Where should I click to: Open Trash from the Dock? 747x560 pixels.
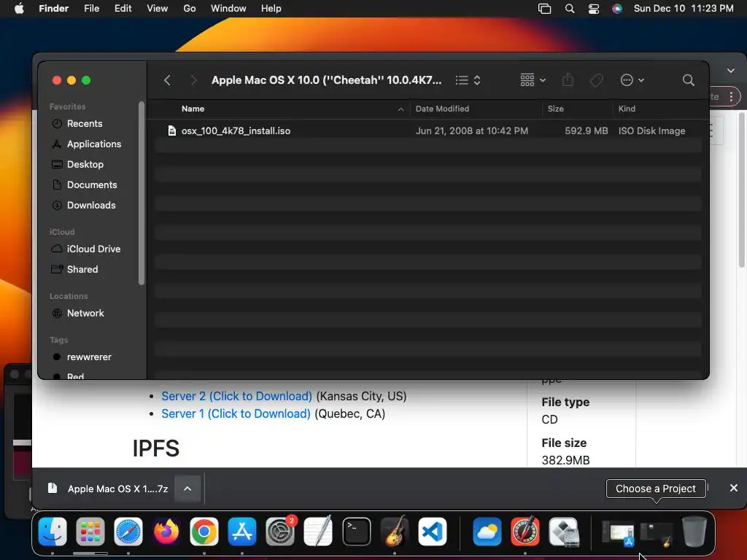tap(694, 532)
